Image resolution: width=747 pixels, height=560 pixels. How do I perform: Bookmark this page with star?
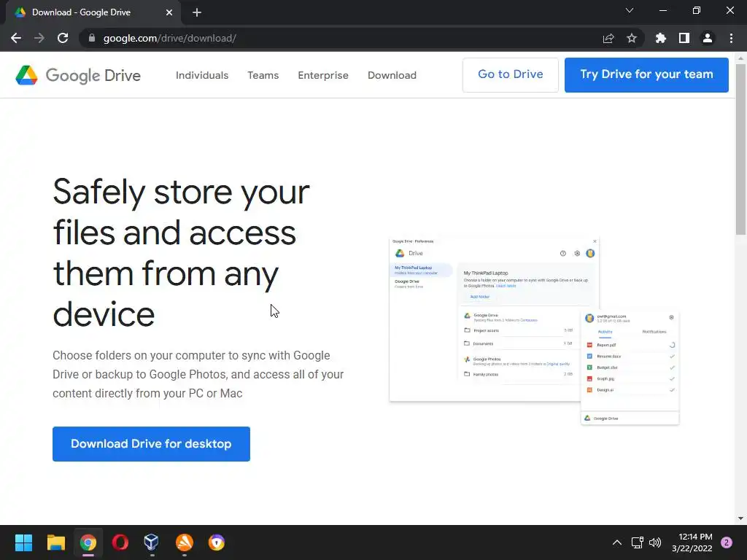[632, 38]
